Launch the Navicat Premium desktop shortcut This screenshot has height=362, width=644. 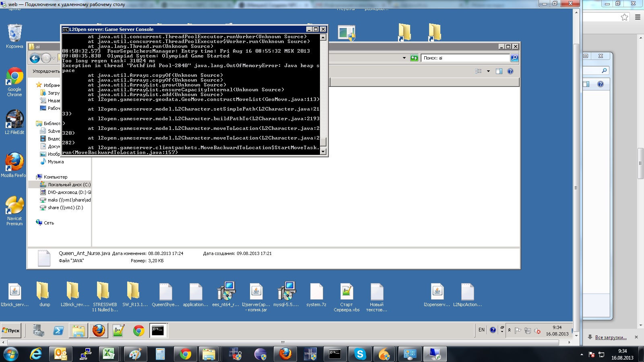[14, 211]
